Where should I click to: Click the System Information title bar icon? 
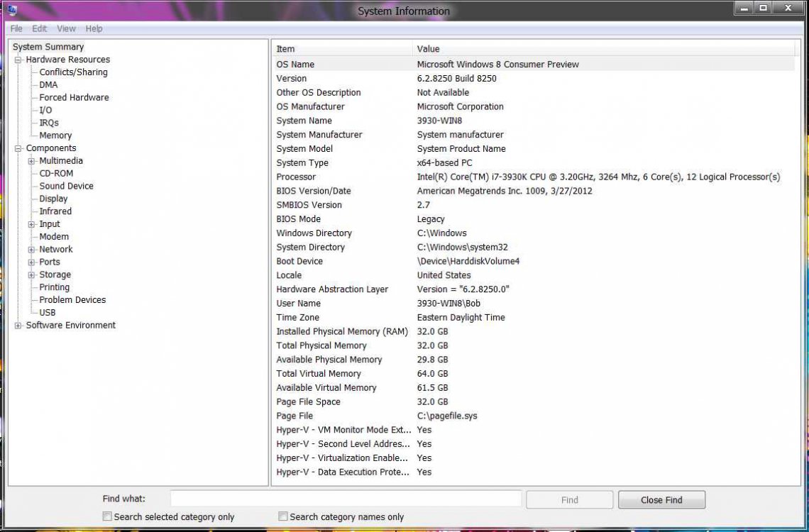(x=11, y=9)
